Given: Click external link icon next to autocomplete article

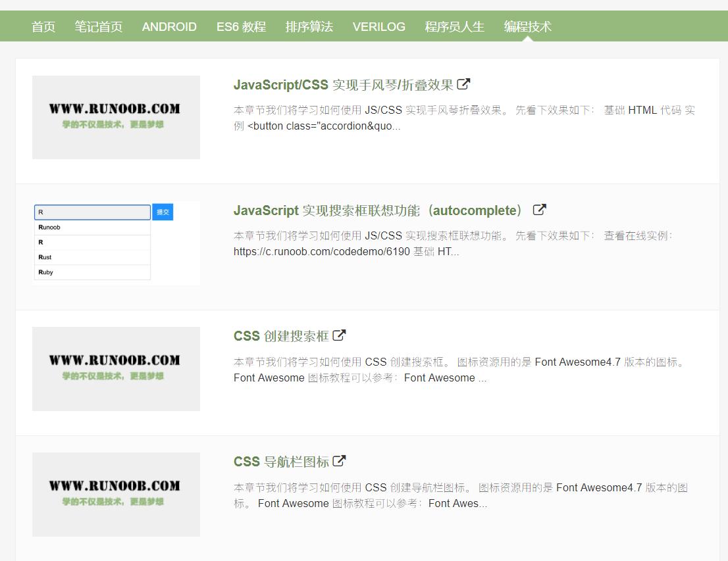Looking at the screenshot, I should (x=540, y=209).
